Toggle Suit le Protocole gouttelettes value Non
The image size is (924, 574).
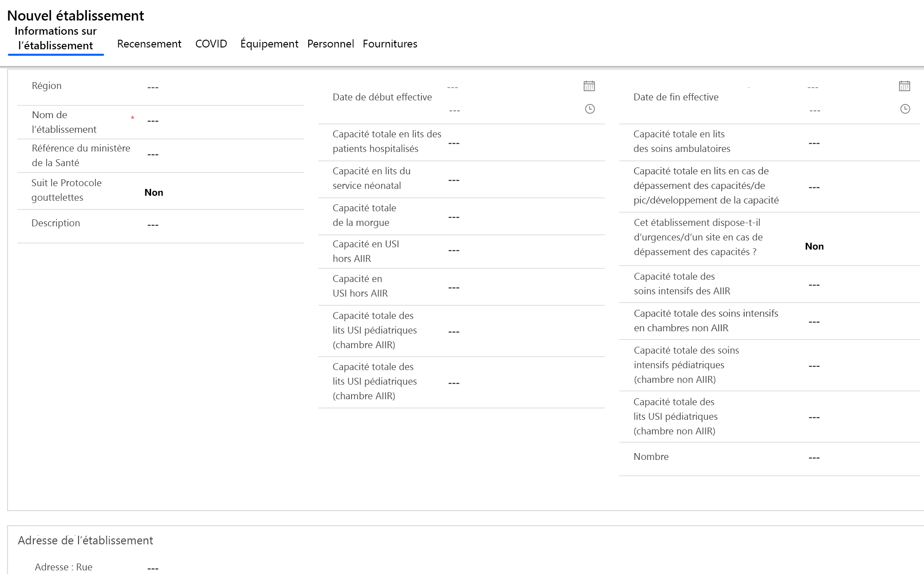pyautogui.click(x=154, y=193)
